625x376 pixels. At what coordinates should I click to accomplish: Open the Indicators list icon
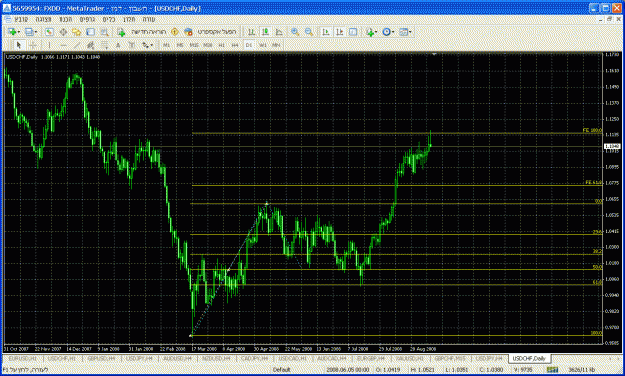[x=369, y=32]
